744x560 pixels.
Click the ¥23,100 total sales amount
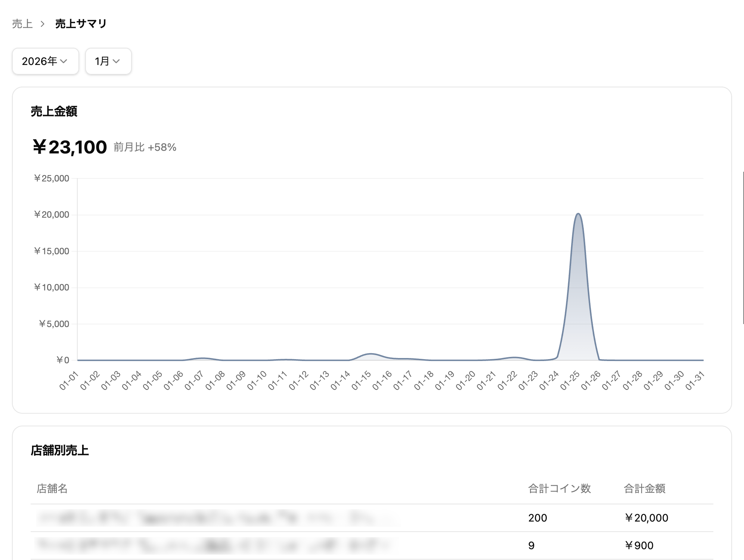click(x=70, y=147)
